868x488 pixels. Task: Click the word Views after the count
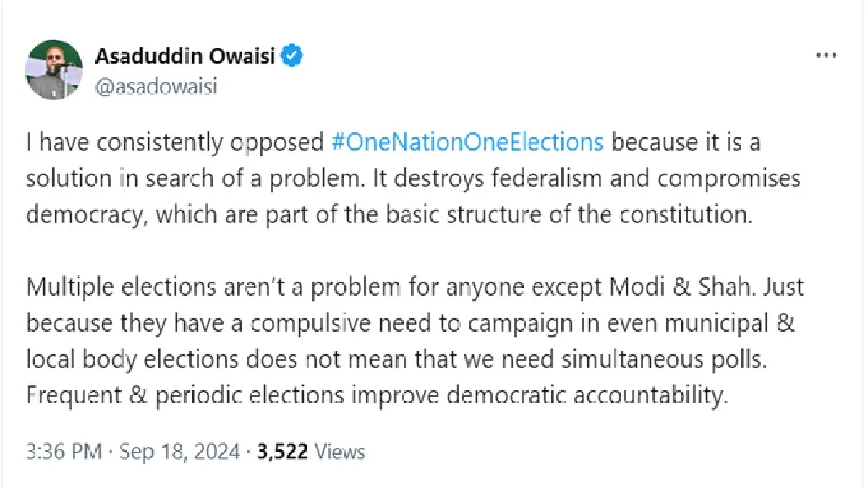340,453
